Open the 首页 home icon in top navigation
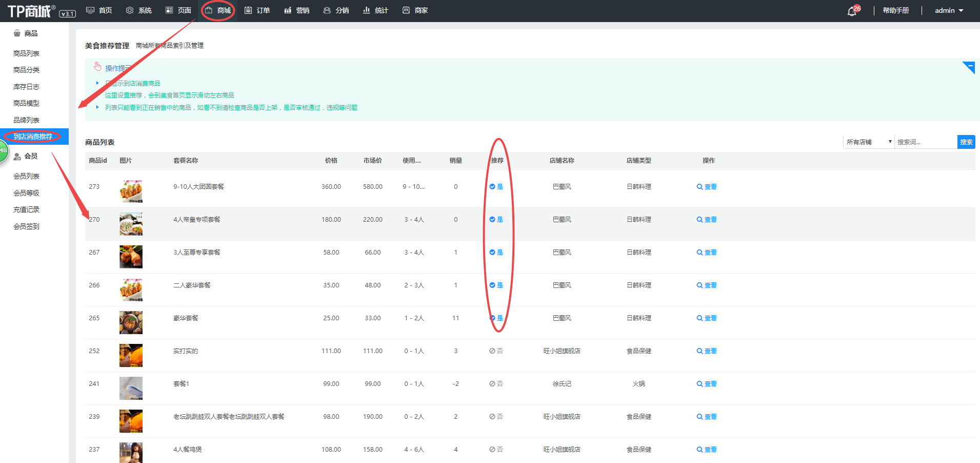Screen dimensions: 980x463 pos(98,10)
